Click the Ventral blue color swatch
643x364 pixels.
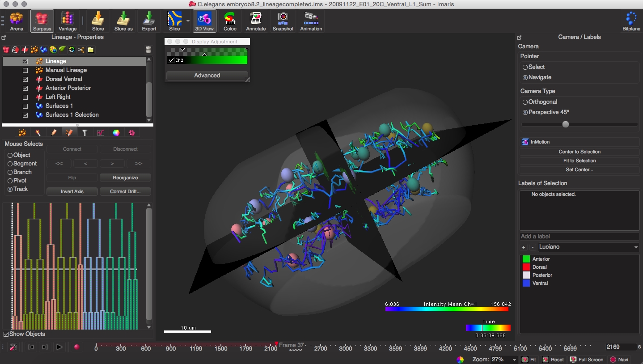point(526,283)
